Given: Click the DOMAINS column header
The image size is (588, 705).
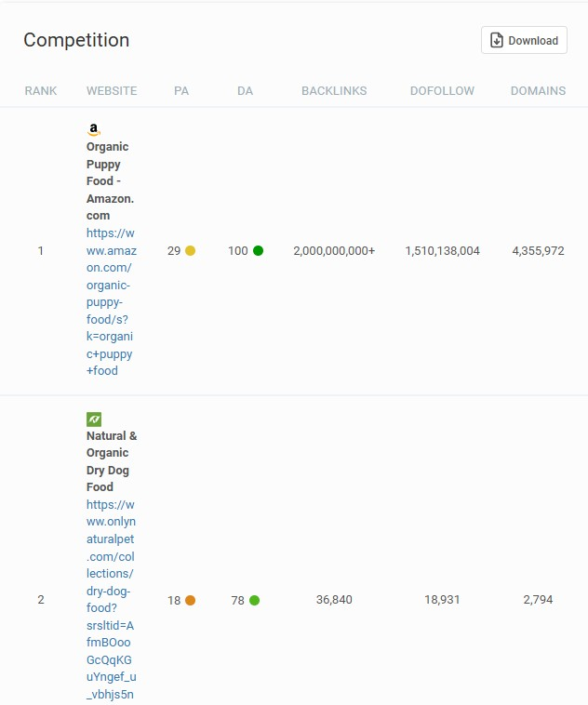Looking at the screenshot, I should pos(538,91).
